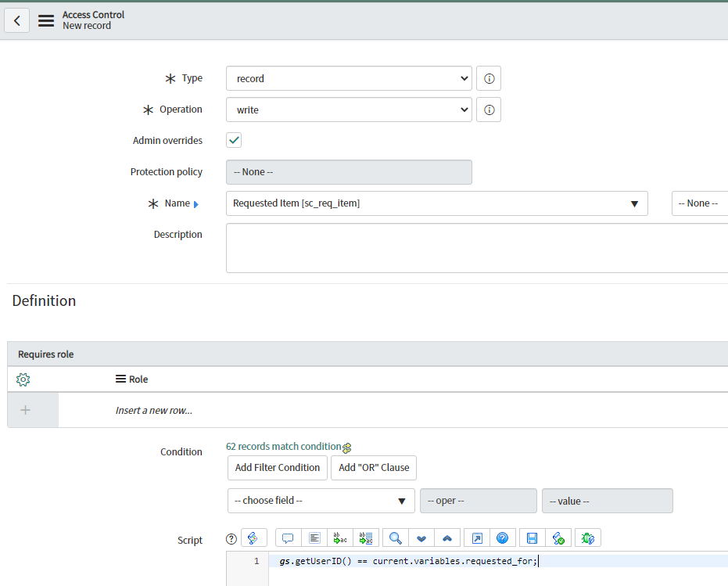Open the oper condition dropdown
This screenshot has width=728, height=586.
click(x=479, y=501)
